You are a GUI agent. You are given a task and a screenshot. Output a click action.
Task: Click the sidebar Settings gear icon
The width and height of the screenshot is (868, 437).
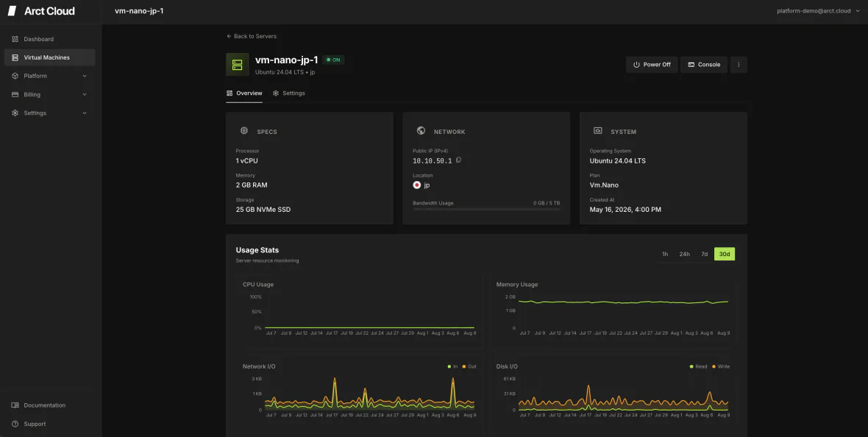coord(15,113)
